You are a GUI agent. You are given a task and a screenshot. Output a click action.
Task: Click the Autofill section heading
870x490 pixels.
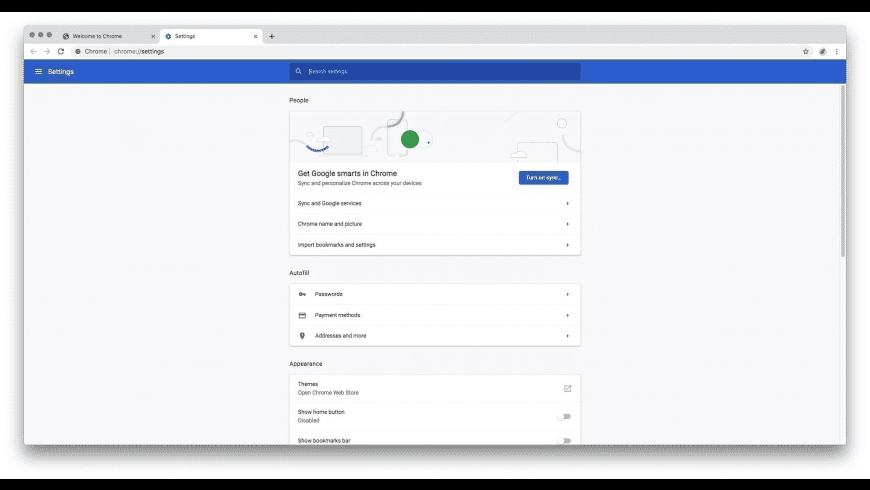point(299,273)
